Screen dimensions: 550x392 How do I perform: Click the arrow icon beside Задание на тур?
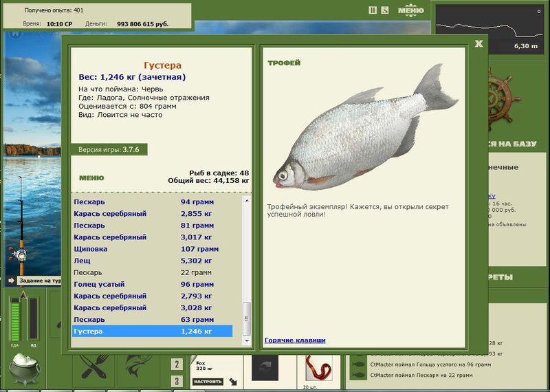tap(12, 281)
